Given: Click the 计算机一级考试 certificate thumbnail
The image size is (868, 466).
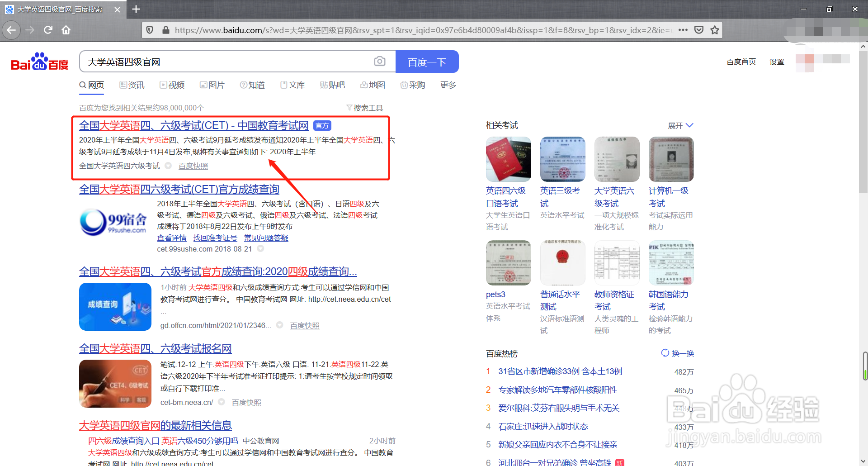Looking at the screenshot, I should tap(671, 159).
